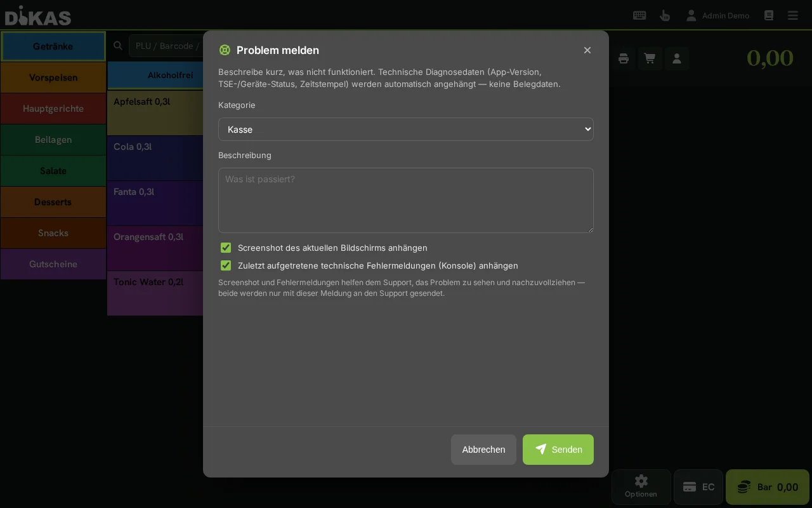Select the Salate category
Image resolution: width=812 pixels, height=508 pixels.
coord(53,171)
